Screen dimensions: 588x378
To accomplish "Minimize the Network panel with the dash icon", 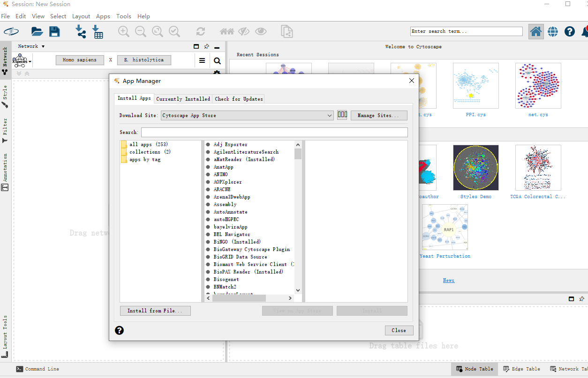I will click(217, 47).
